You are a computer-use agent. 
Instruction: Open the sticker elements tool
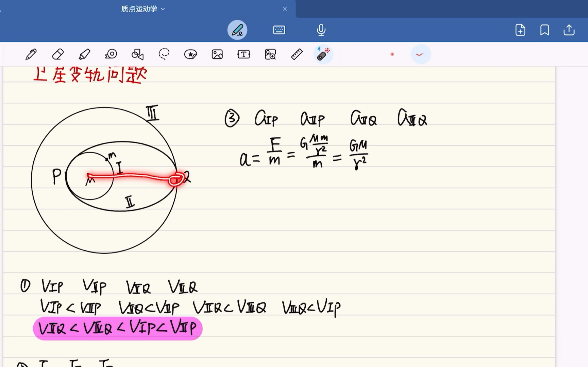191,54
